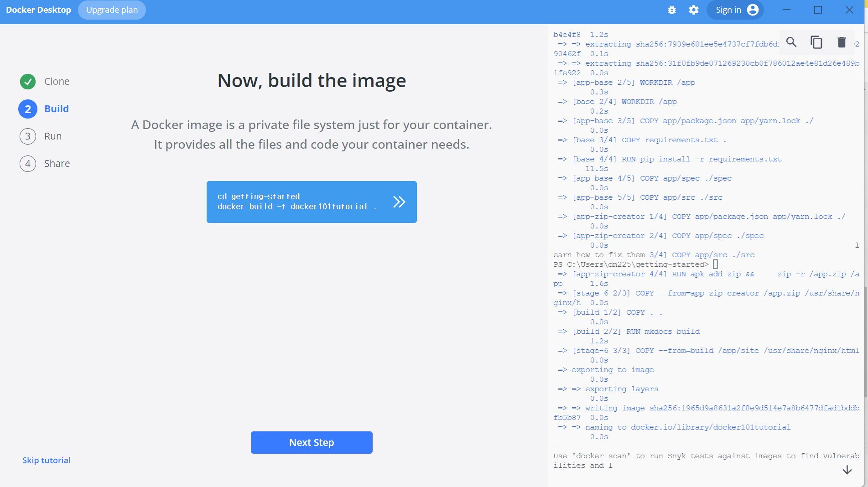The height and width of the screenshot is (487, 868).
Task: Close the Docker Desktop window
Action: (x=849, y=10)
